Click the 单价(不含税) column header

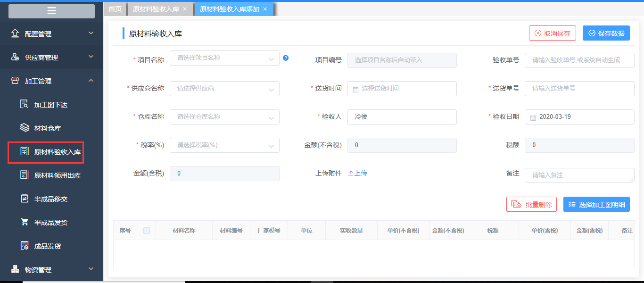[404, 231]
